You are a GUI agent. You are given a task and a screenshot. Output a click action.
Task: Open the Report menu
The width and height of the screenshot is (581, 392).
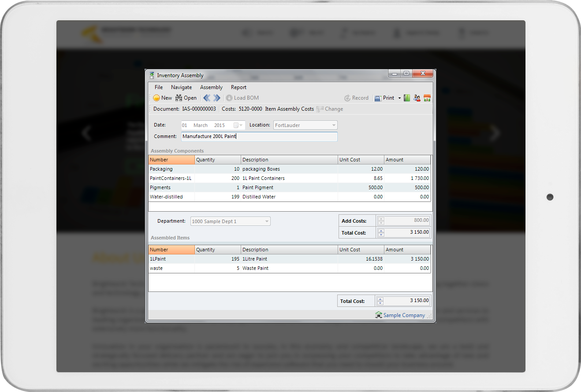coord(238,87)
